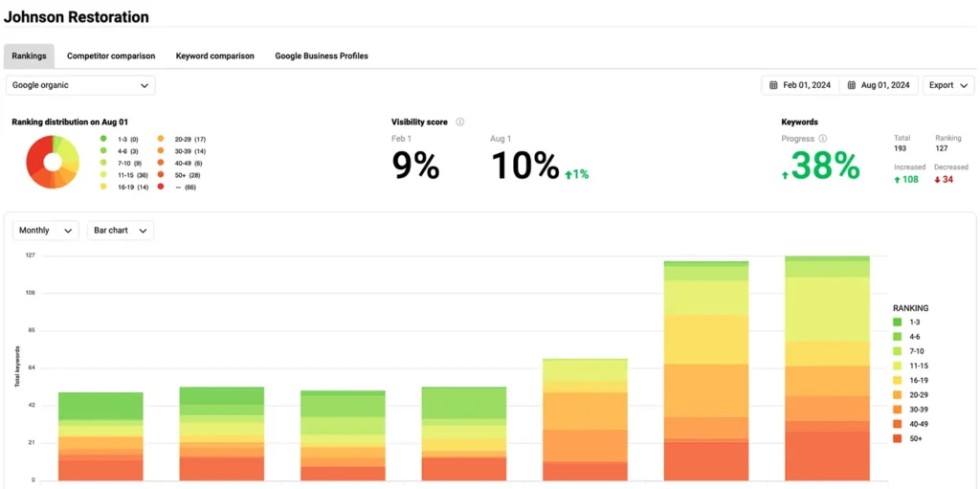Click the Visibility score info icon
This screenshot has height=489, width=980.
460,122
